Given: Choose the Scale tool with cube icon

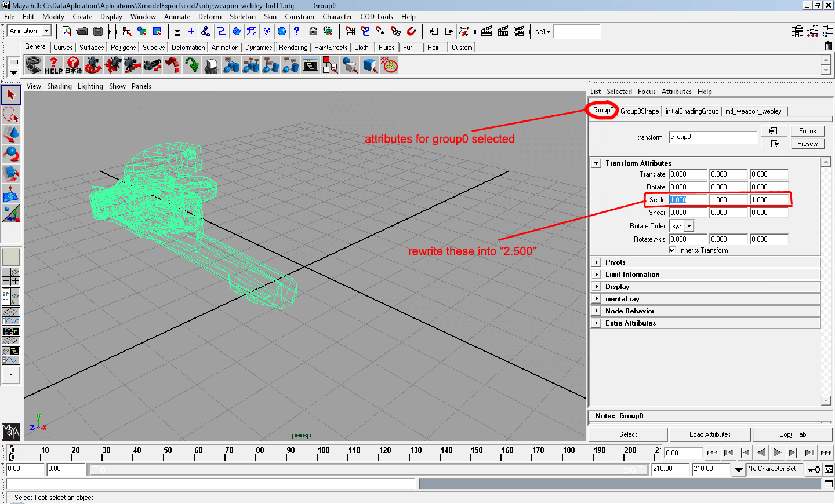Looking at the screenshot, I should point(11,173).
